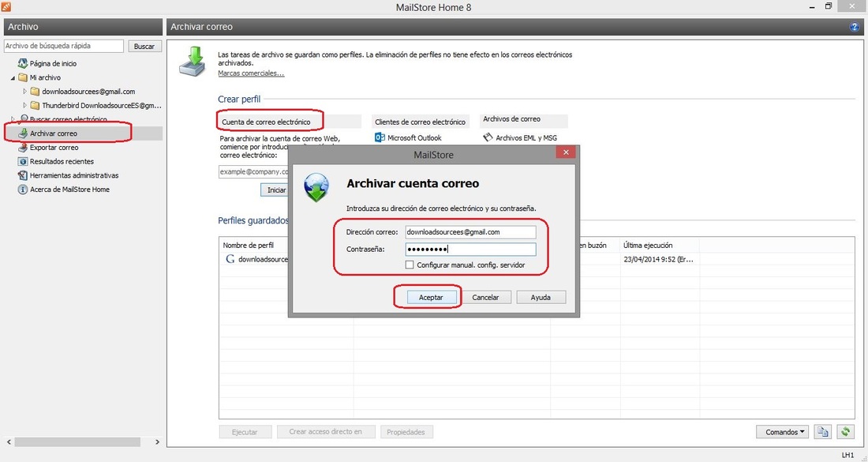This screenshot has height=462, width=868.
Task: Click Clientes de correo electrónico heading
Action: click(420, 122)
